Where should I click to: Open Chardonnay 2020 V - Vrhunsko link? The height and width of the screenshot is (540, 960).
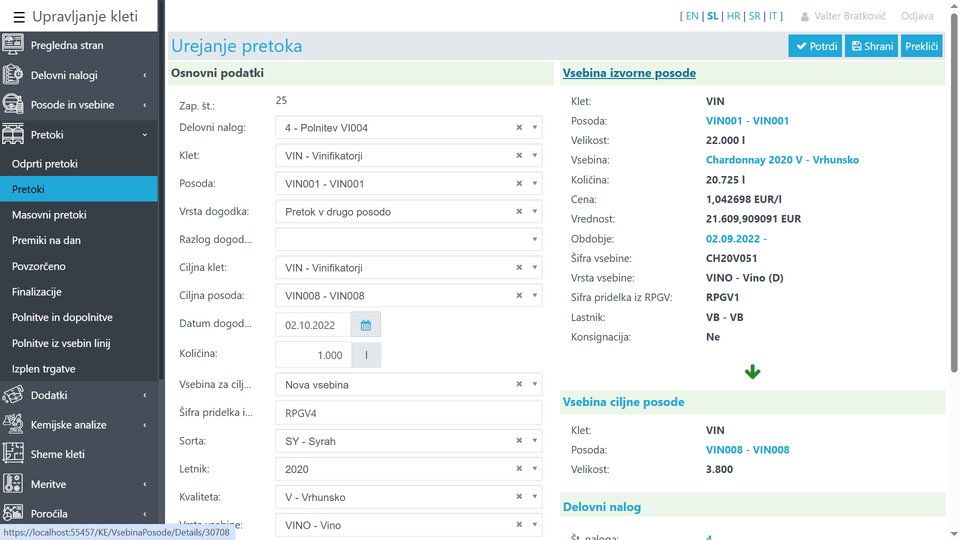[x=782, y=160]
